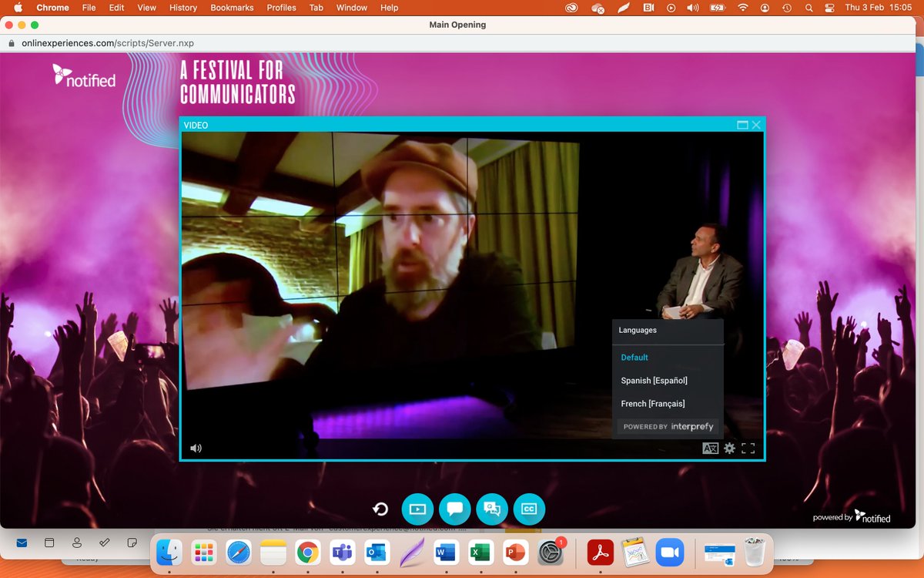This screenshot has width=924, height=578.
Task: Open Launchpad from the Dock
Action: click(204, 553)
